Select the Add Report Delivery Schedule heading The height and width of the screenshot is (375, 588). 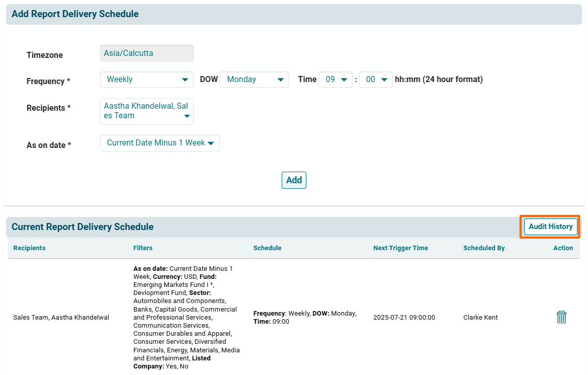[75, 14]
